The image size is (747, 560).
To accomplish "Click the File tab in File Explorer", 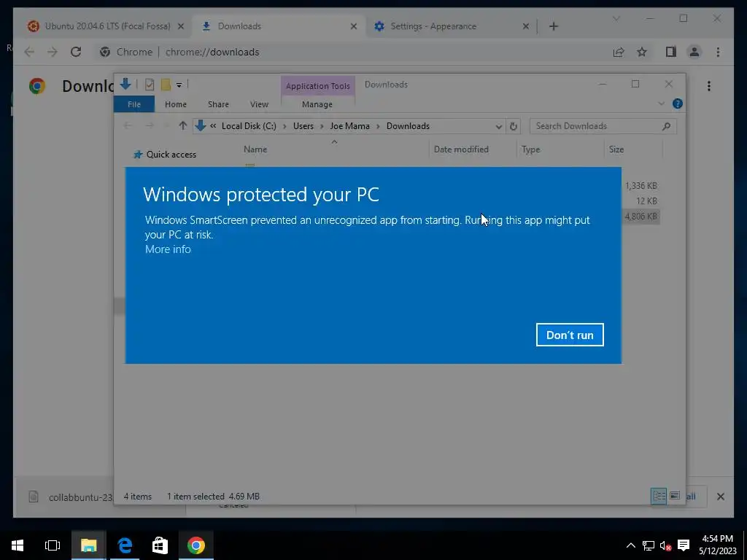I will [x=134, y=104].
